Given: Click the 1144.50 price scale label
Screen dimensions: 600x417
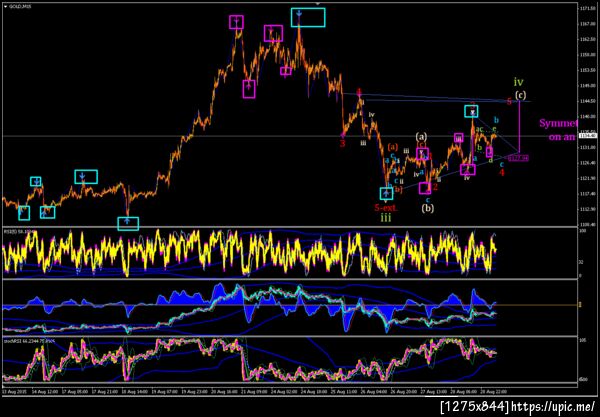Looking at the screenshot, I should [x=588, y=101].
